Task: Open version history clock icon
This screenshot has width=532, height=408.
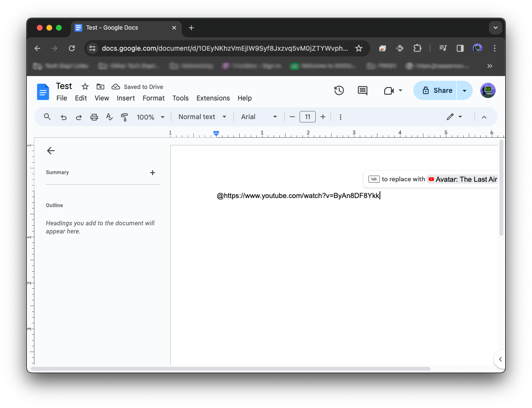Action: [339, 90]
